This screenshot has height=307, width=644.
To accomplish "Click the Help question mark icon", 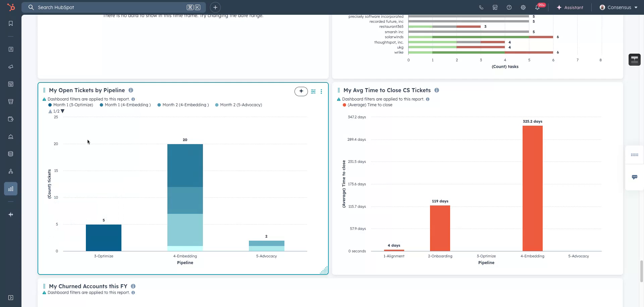I will coord(509,7).
